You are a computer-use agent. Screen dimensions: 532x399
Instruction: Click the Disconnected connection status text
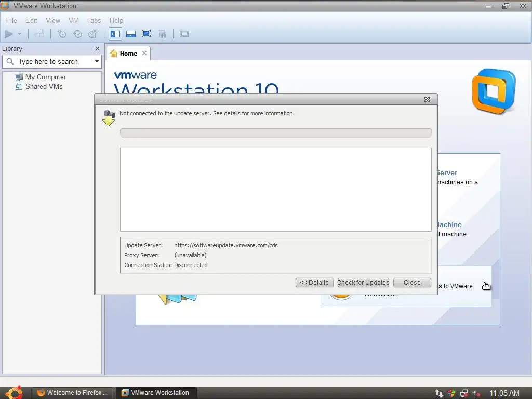pyautogui.click(x=191, y=265)
